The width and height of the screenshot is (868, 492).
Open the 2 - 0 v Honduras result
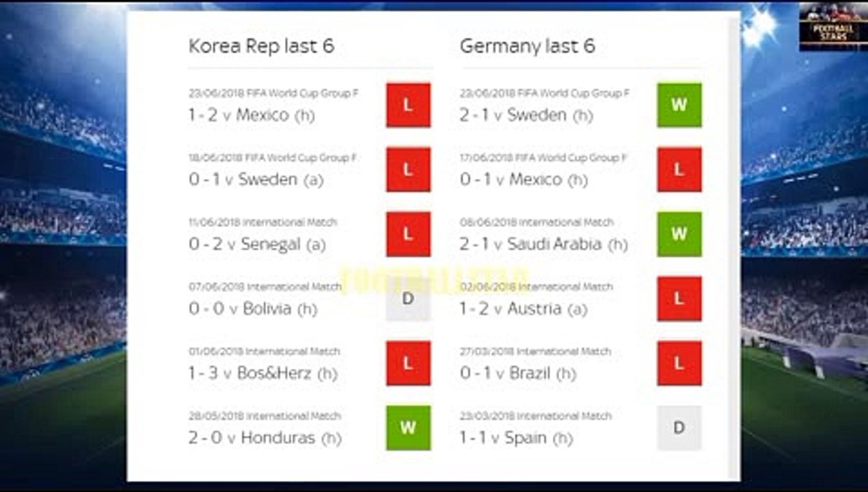[x=265, y=438]
